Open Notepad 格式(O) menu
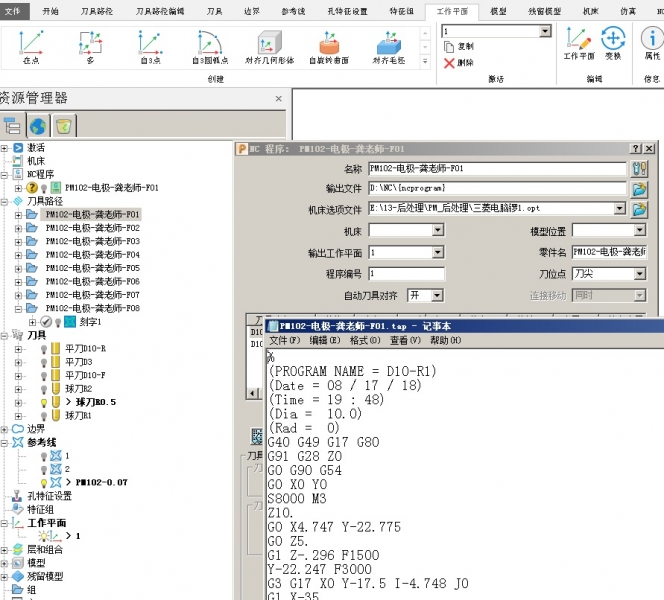664x600 pixels. click(x=365, y=340)
